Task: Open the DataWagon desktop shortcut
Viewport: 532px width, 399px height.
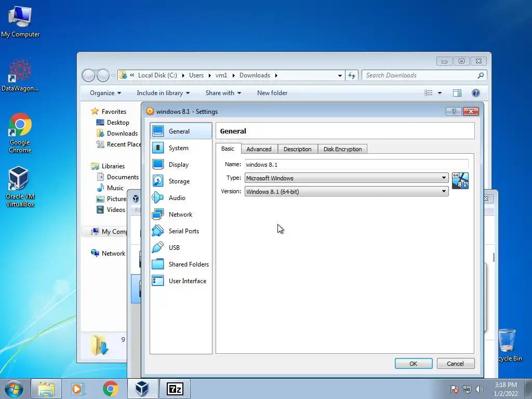Action: (20, 75)
